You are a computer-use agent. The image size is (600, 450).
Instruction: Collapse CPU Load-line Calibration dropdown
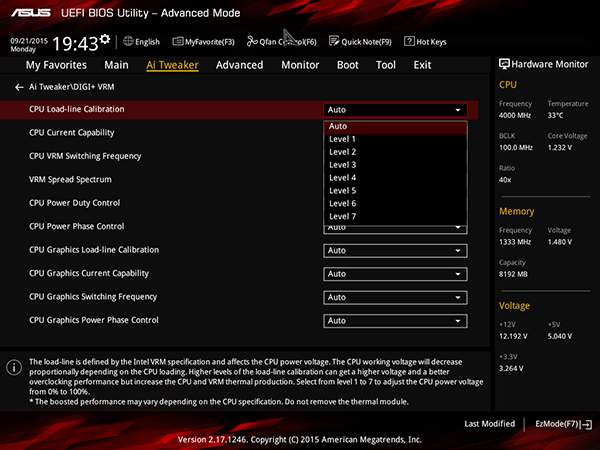395,110
